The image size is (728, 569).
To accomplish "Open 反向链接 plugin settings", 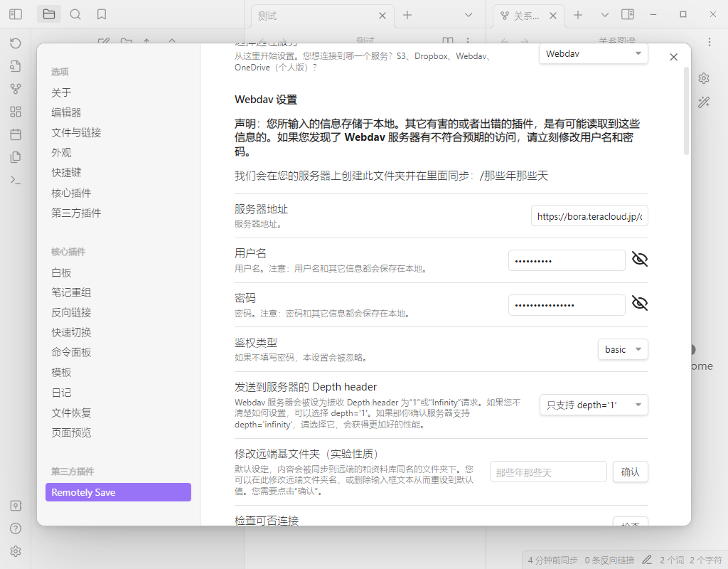I will click(x=71, y=312).
